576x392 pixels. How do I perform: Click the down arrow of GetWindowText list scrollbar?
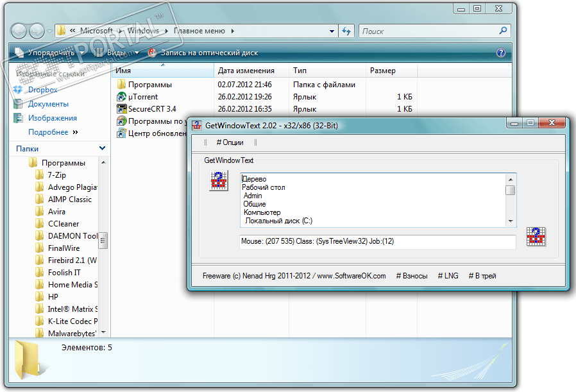pos(511,221)
